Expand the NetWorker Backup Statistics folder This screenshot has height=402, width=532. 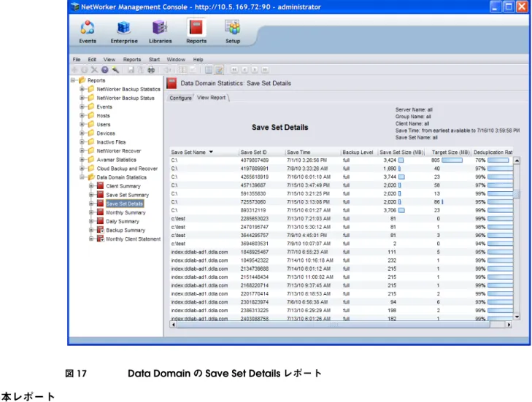[82, 89]
